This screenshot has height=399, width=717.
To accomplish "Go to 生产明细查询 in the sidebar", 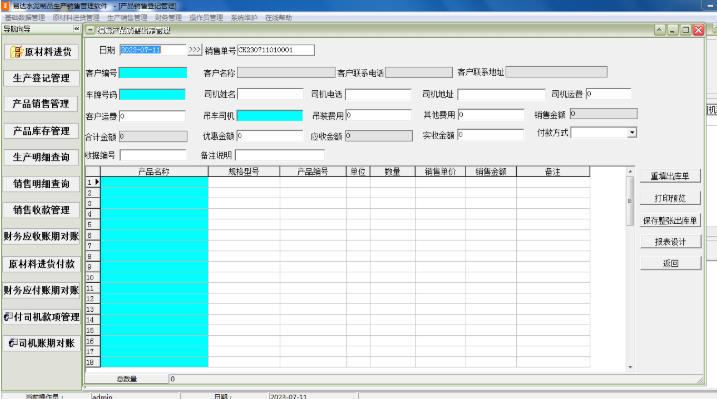I will [x=42, y=157].
